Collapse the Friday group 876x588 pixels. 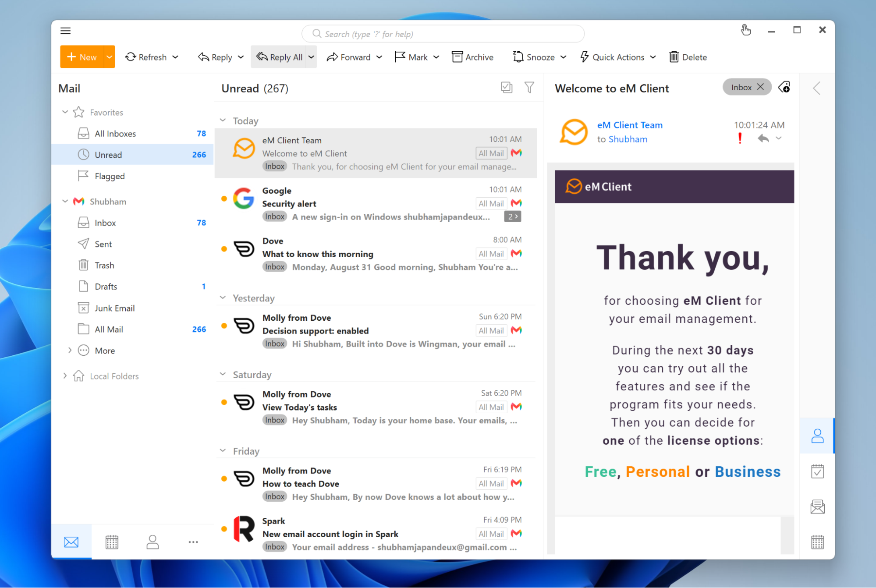[223, 451]
